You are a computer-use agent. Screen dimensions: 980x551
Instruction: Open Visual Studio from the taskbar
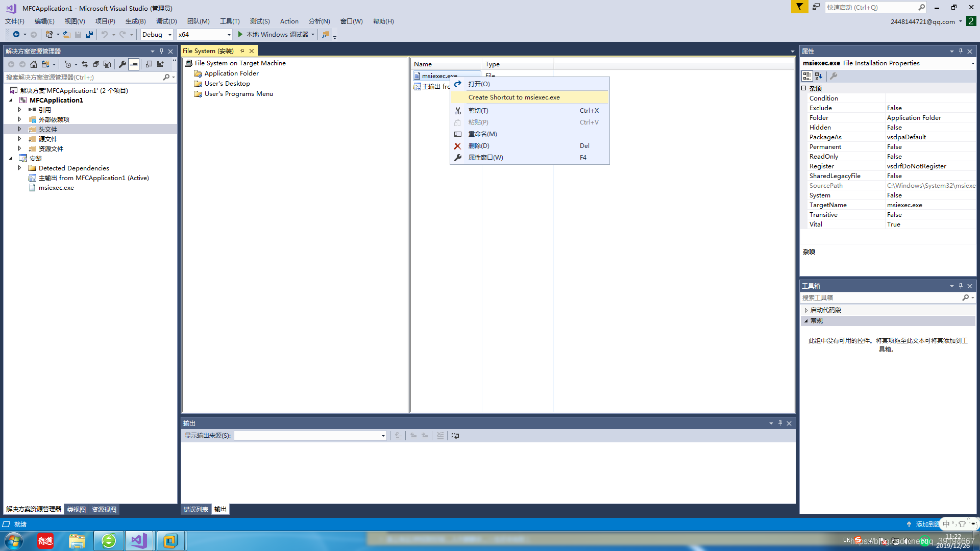point(139,541)
